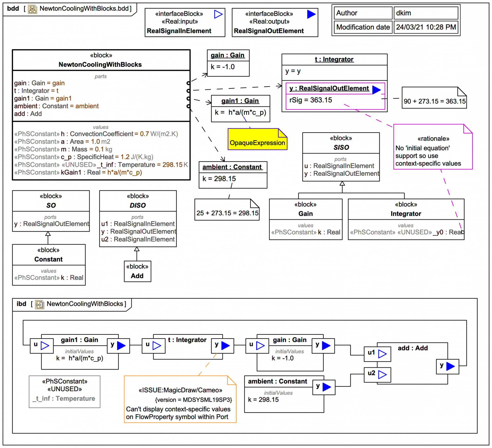The height and width of the screenshot is (448, 492).
Task: Select the u input port of gain1 : Gain
Action: point(42,346)
